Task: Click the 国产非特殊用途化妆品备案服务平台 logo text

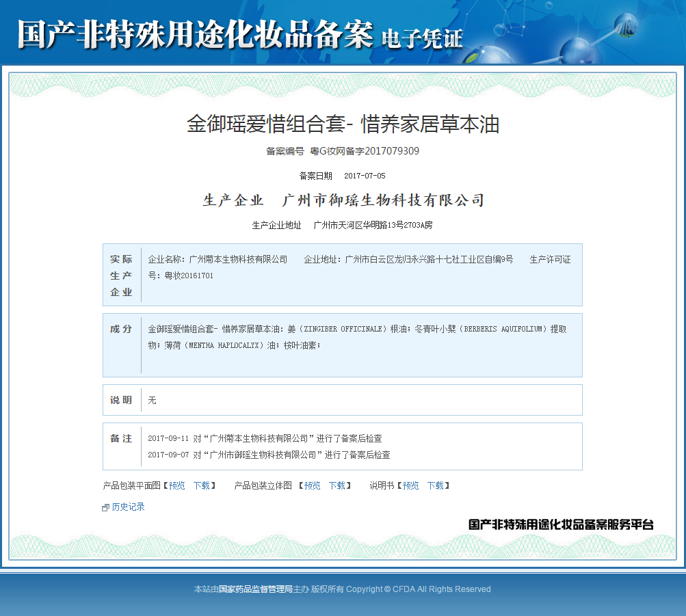Action: coord(561,524)
